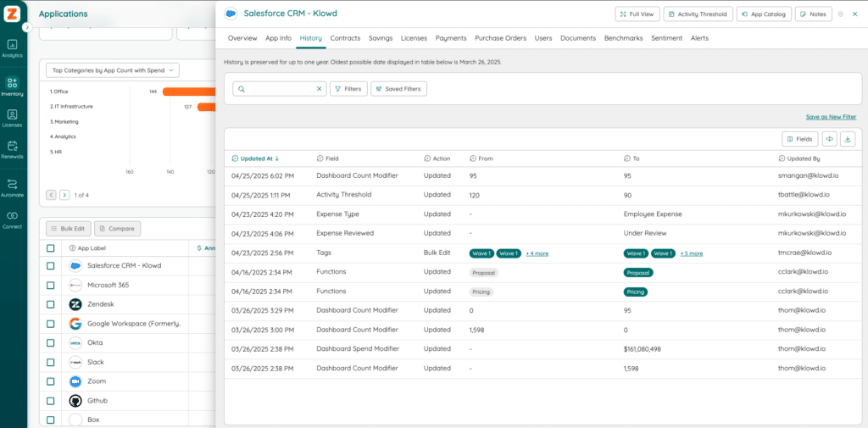Click the Slack app icon
Viewport: 868px width, 428px height.
coord(75,362)
